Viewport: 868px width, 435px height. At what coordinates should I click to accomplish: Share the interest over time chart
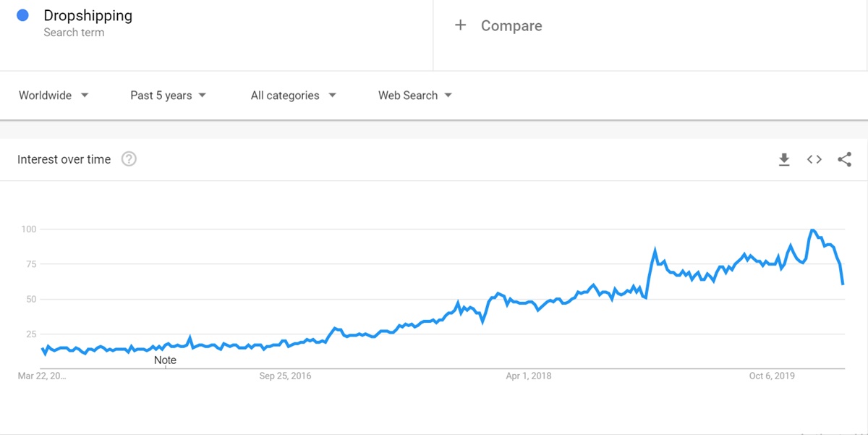[x=844, y=160]
